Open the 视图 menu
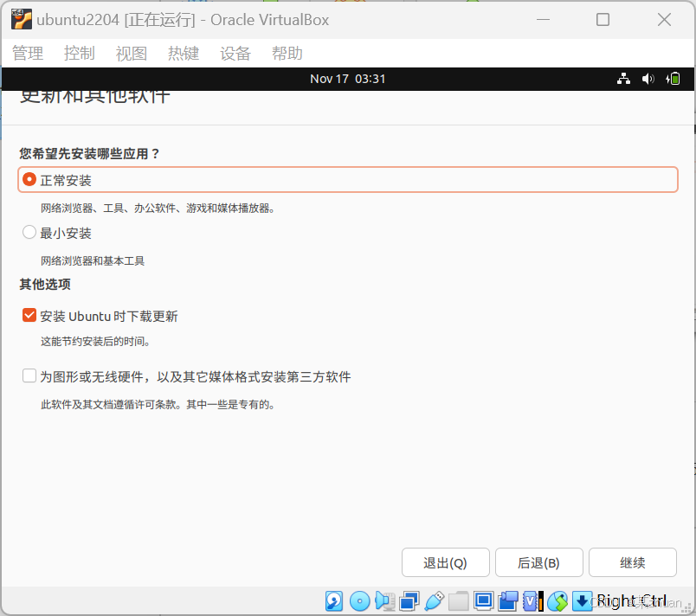Screen dimensions: 696x616 tap(132, 54)
